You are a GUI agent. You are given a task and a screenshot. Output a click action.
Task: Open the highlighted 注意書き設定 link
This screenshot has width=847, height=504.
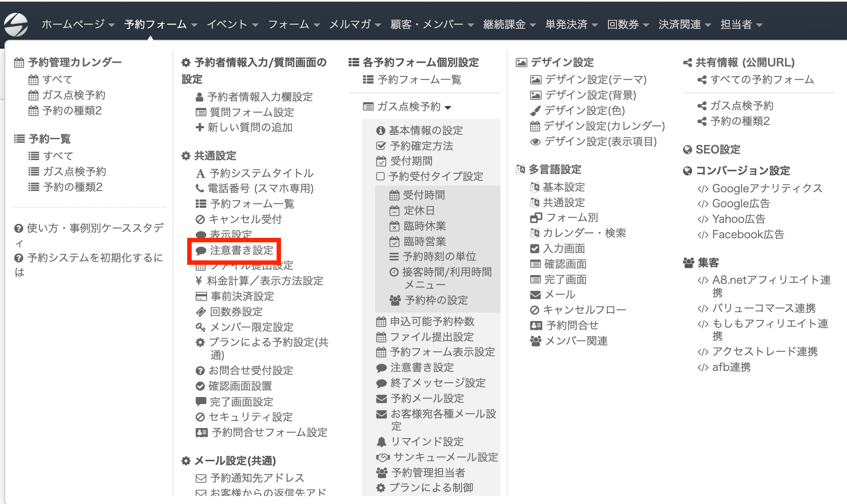click(241, 251)
